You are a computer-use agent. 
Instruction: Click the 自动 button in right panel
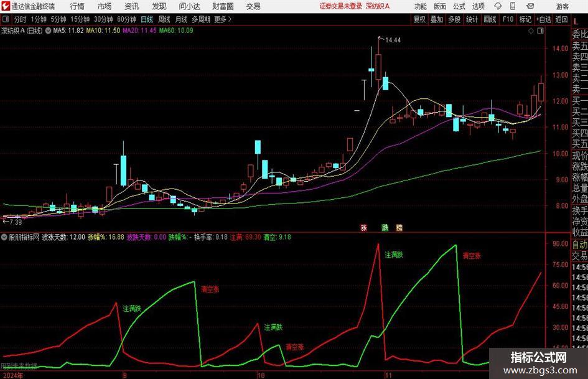[580, 245]
